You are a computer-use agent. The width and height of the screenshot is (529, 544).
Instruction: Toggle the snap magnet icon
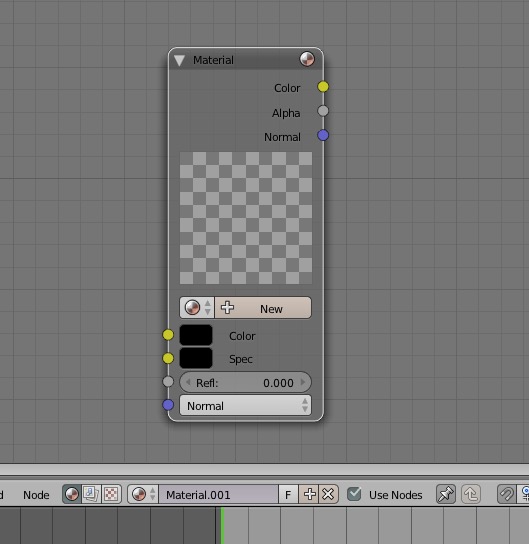coord(506,494)
